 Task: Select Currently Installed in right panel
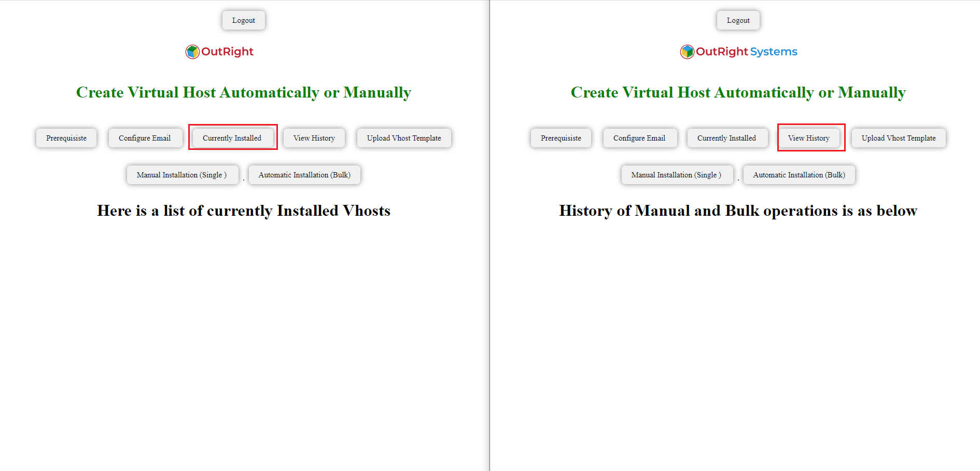[727, 138]
